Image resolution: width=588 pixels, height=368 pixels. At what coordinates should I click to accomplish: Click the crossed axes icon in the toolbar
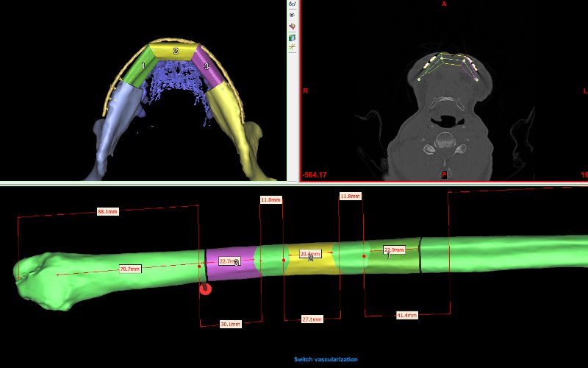pos(293,47)
